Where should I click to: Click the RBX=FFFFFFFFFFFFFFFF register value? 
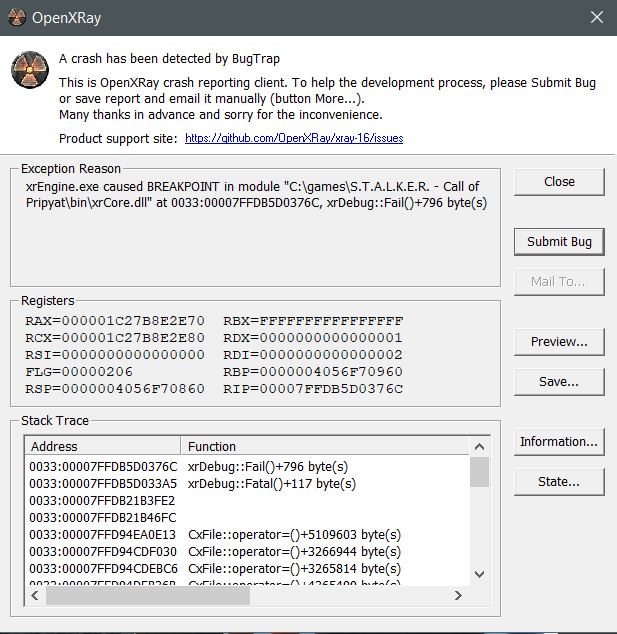coord(313,321)
